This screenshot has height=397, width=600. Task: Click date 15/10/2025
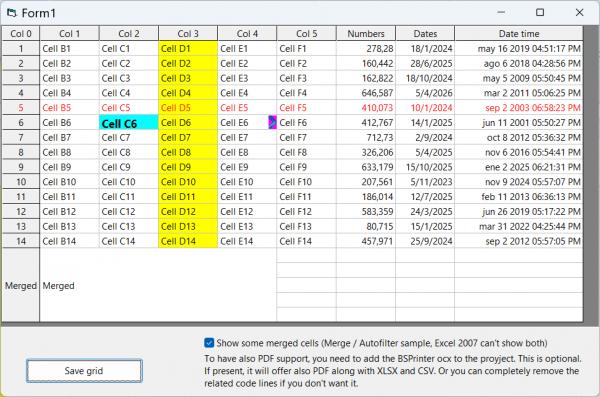click(x=425, y=167)
